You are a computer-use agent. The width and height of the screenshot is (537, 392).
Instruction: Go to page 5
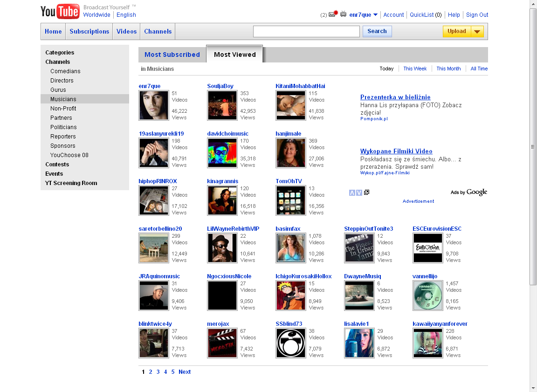[173, 372]
